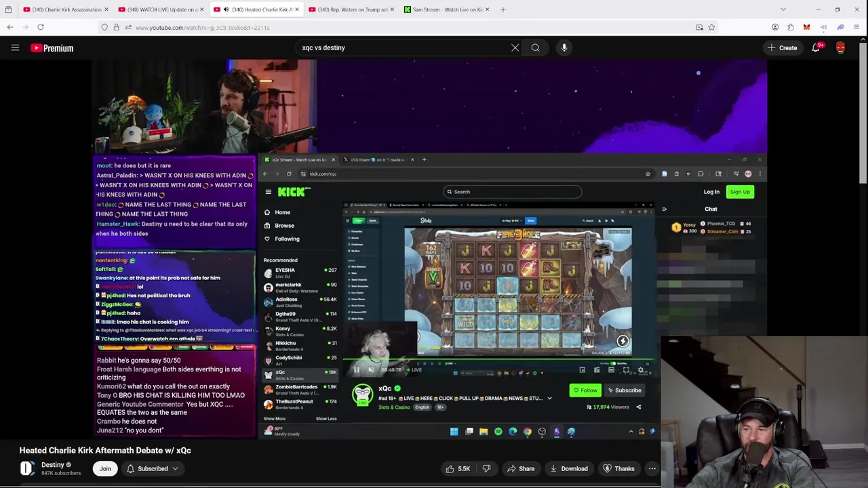Click Show Less under Kick recommended

326,419
